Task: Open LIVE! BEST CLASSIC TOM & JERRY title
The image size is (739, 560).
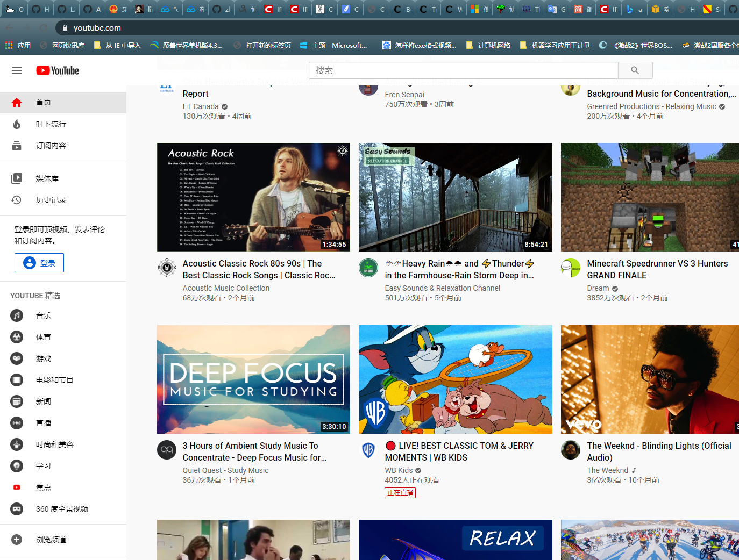Action: 459,451
